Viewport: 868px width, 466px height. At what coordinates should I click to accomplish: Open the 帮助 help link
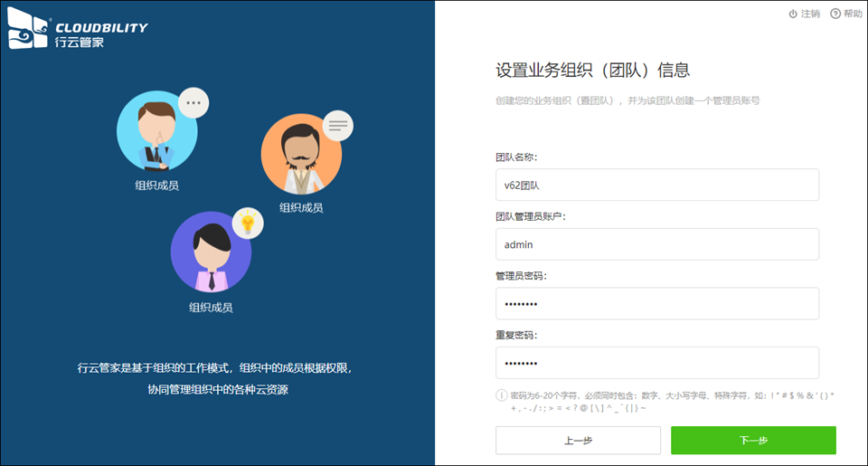coord(853,14)
